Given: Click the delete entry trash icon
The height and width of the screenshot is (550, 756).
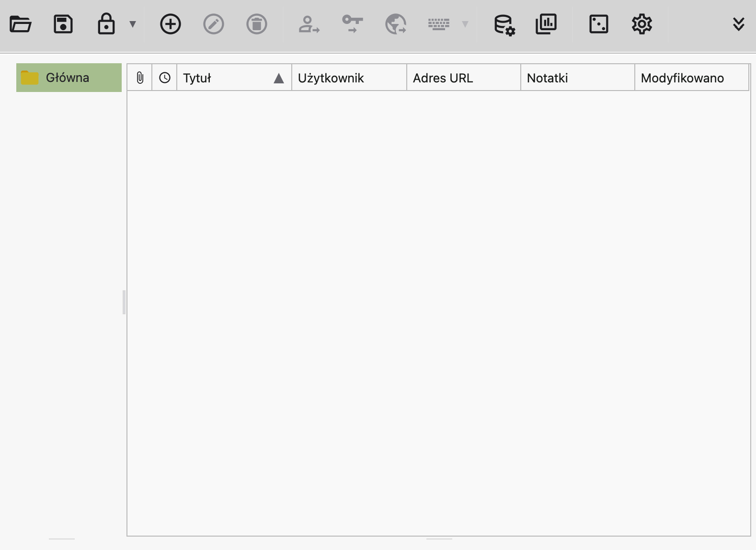Looking at the screenshot, I should 257,24.
